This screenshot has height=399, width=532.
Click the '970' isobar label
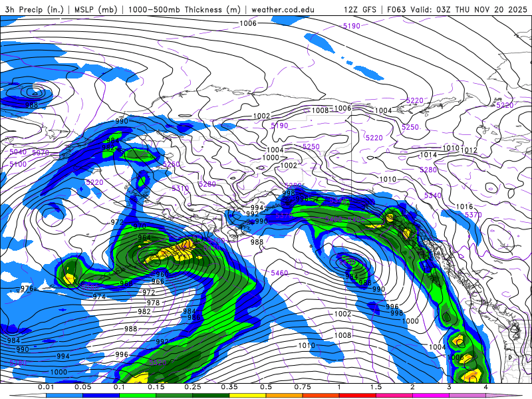tap(140, 226)
